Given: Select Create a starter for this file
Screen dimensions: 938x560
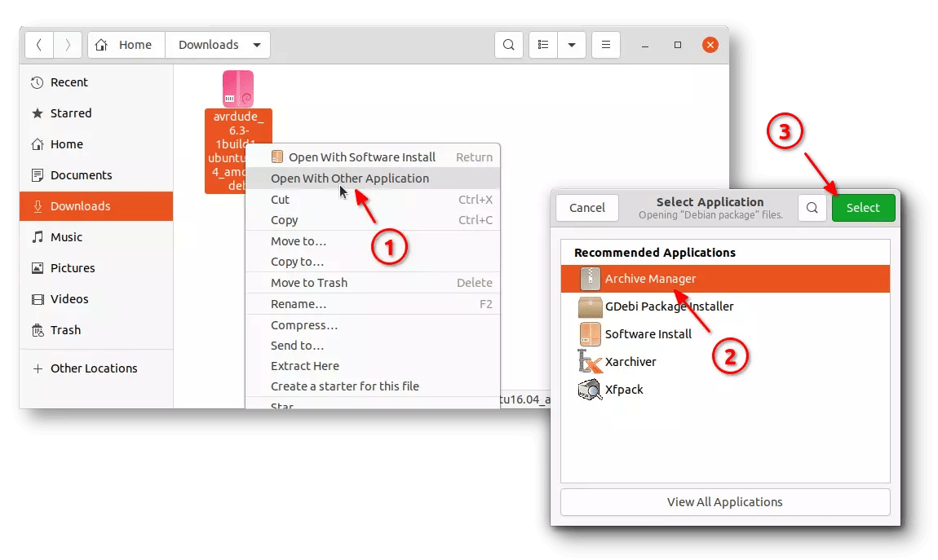Looking at the screenshot, I should pos(373,386).
